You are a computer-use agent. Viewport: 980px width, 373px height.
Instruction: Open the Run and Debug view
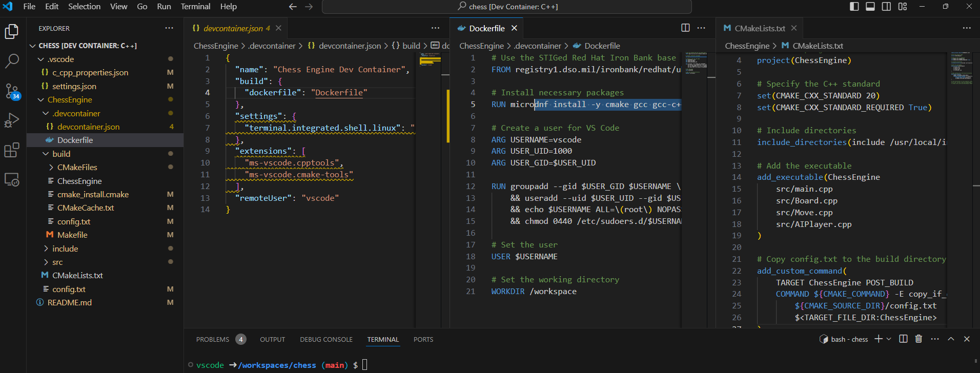tap(12, 121)
